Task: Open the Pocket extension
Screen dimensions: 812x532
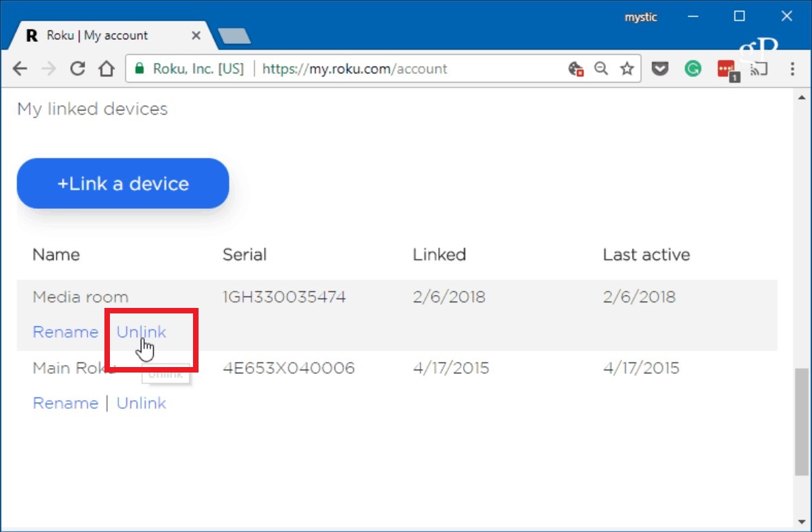Action: [660, 69]
